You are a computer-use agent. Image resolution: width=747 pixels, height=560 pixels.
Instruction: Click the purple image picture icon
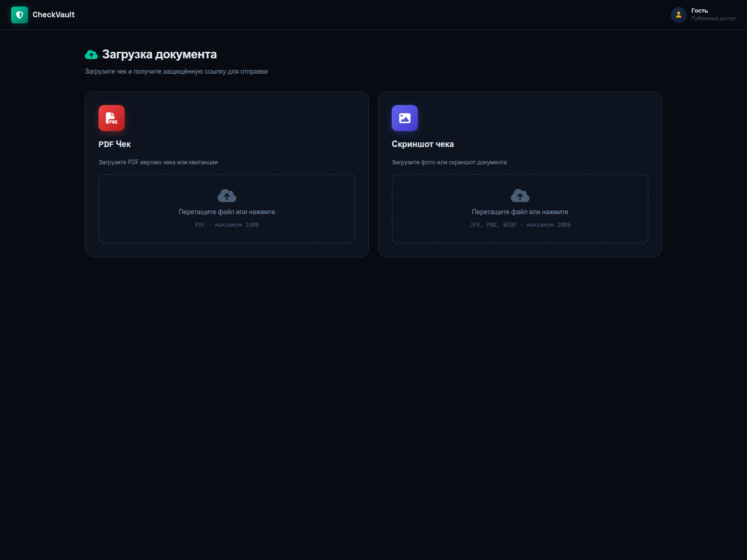405,118
